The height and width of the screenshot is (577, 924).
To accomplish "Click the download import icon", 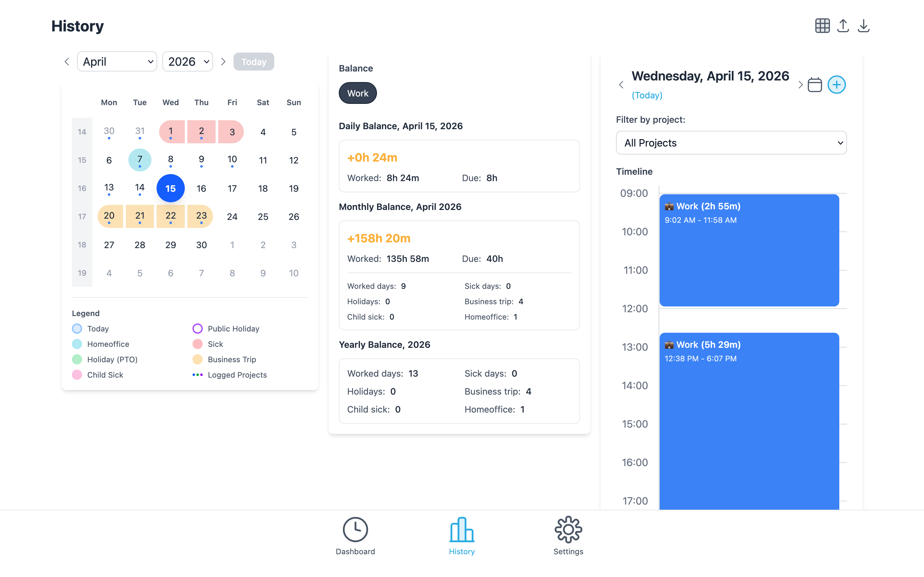I will (x=863, y=26).
